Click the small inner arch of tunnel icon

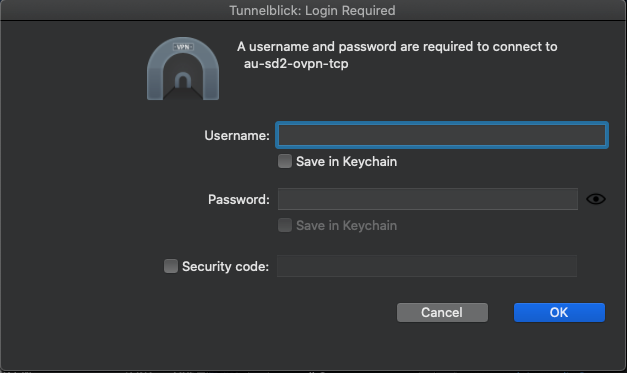(x=183, y=80)
